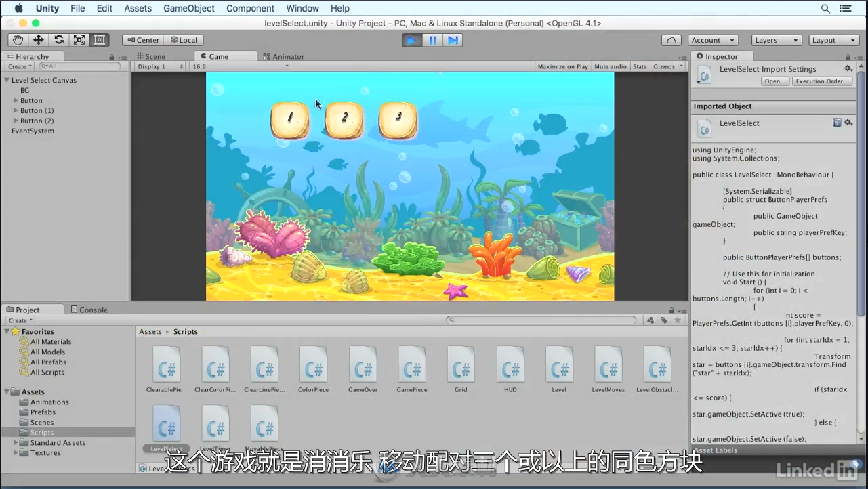The height and width of the screenshot is (489, 868).
Task: Open Project Create dropdown
Action: point(20,320)
